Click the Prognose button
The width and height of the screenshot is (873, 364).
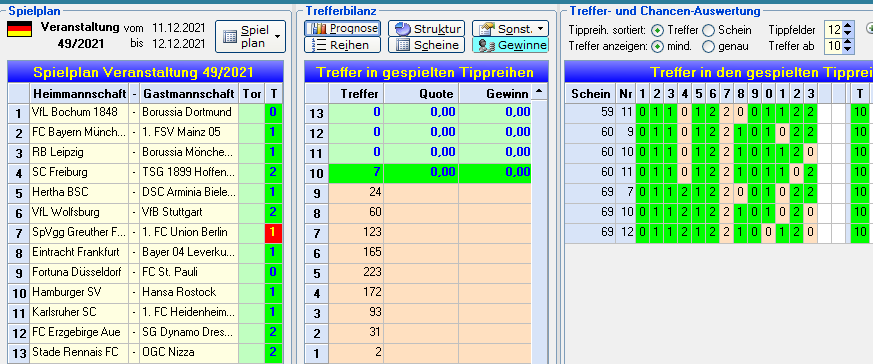pyautogui.click(x=342, y=28)
